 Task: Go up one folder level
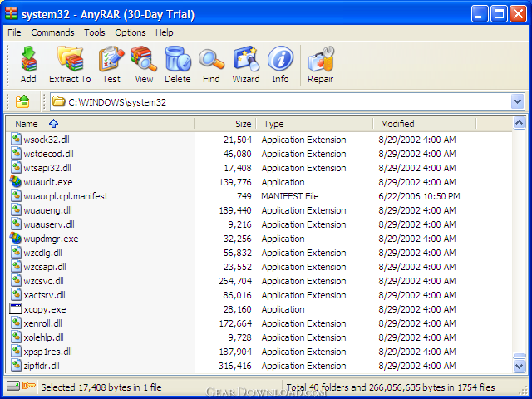click(x=23, y=101)
